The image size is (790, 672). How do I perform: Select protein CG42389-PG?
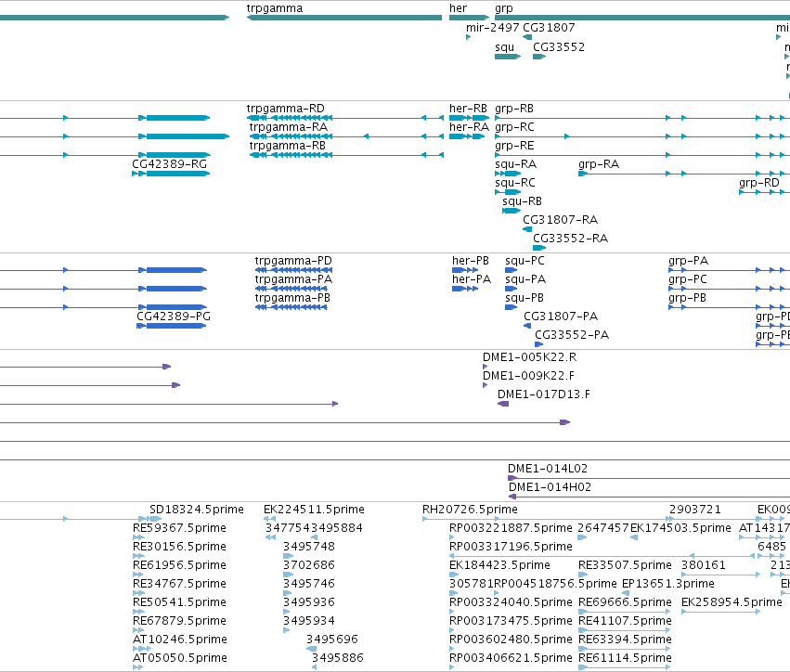(x=172, y=326)
